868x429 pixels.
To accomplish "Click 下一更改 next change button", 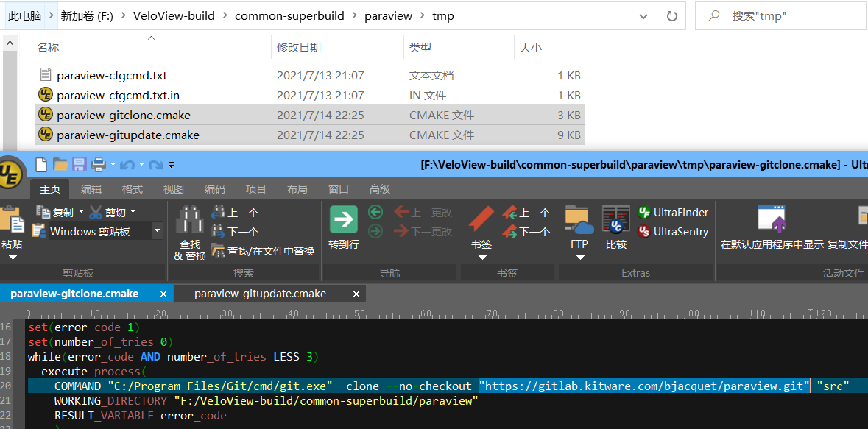I will tap(423, 231).
